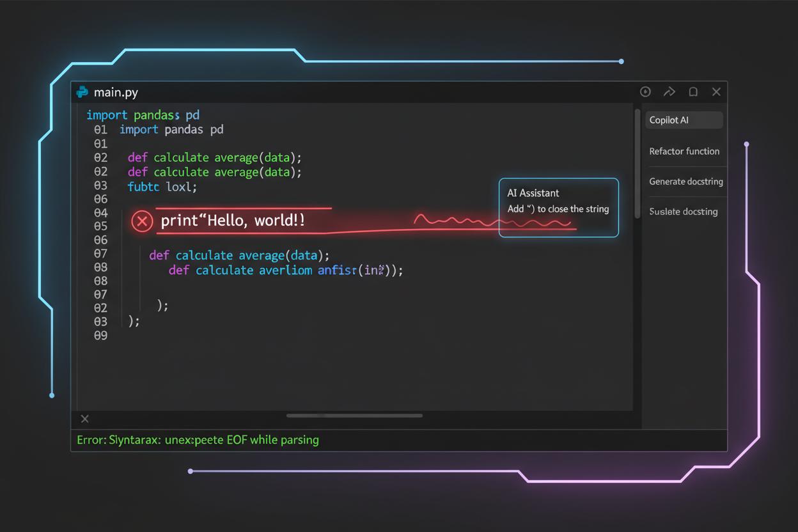
Task: Open the Copilot AI panel button
Action: [684, 120]
